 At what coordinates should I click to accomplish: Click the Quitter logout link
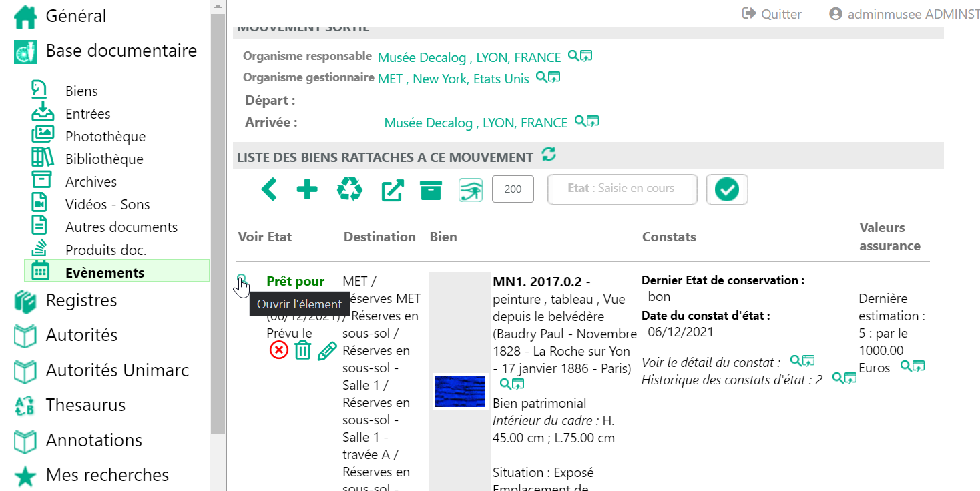point(772,14)
